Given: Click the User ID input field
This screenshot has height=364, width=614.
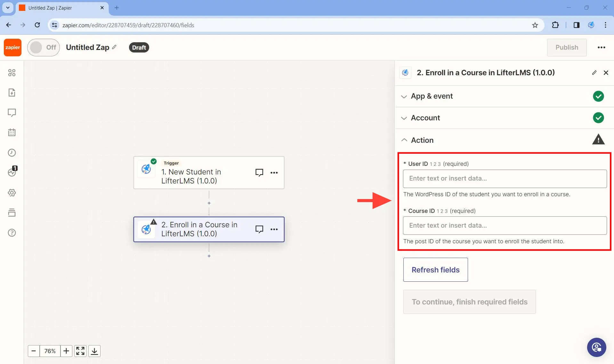Looking at the screenshot, I should [x=505, y=179].
